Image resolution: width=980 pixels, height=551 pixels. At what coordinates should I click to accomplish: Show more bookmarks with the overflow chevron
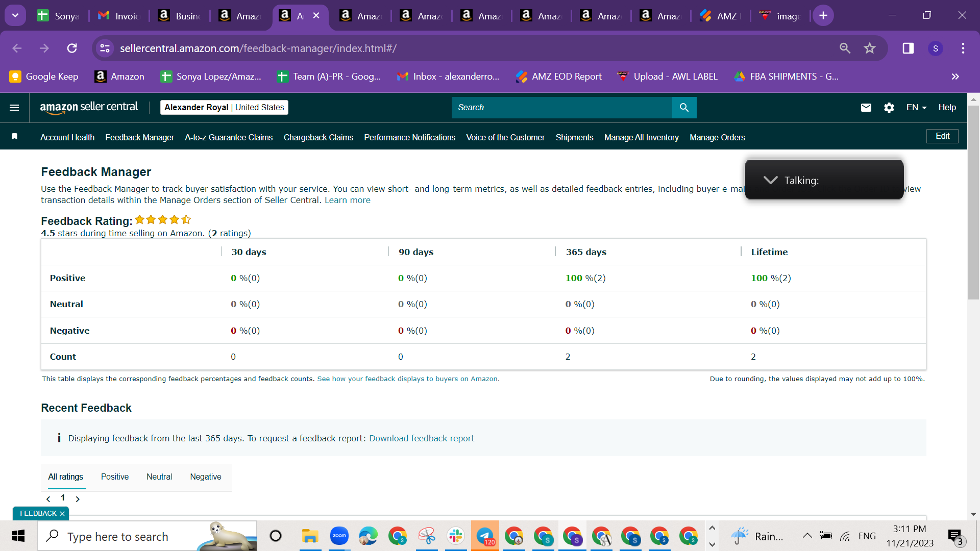tap(955, 77)
